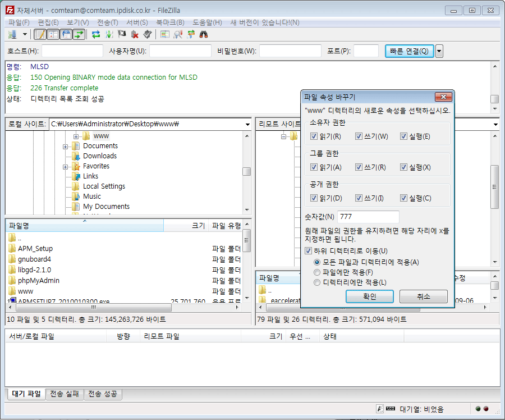The image size is (505, 420).
Task: Expand the Favorites tree node
Action: click(x=66, y=167)
